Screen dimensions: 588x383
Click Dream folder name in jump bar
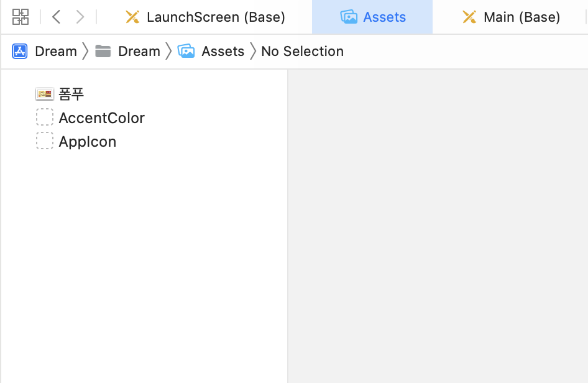coord(139,51)
